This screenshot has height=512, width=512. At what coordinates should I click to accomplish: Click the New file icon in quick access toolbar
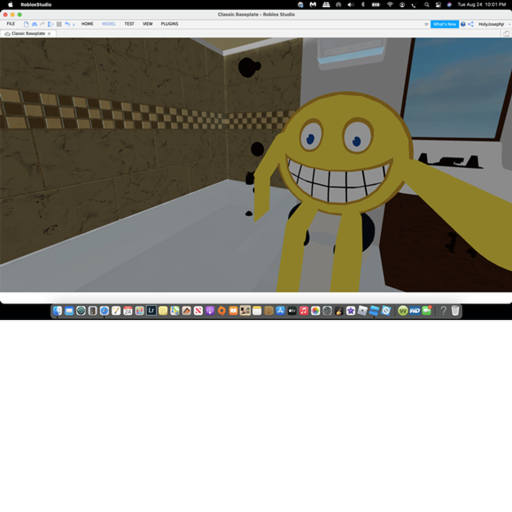tap(26, 24)
